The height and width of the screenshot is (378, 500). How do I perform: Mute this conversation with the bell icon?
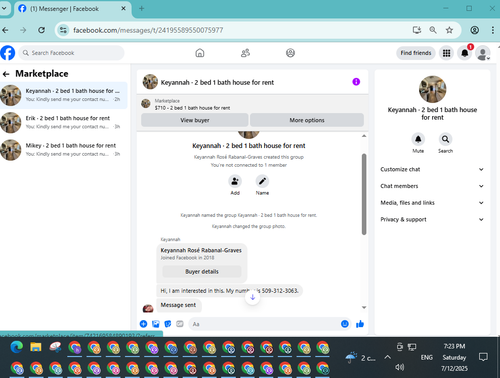(x=418, y=139)
